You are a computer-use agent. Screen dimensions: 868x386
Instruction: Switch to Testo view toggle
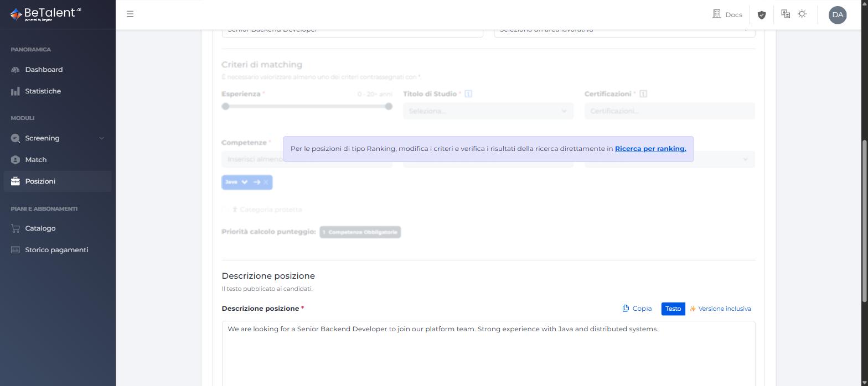pyautogui.click(x=673, y=309)
